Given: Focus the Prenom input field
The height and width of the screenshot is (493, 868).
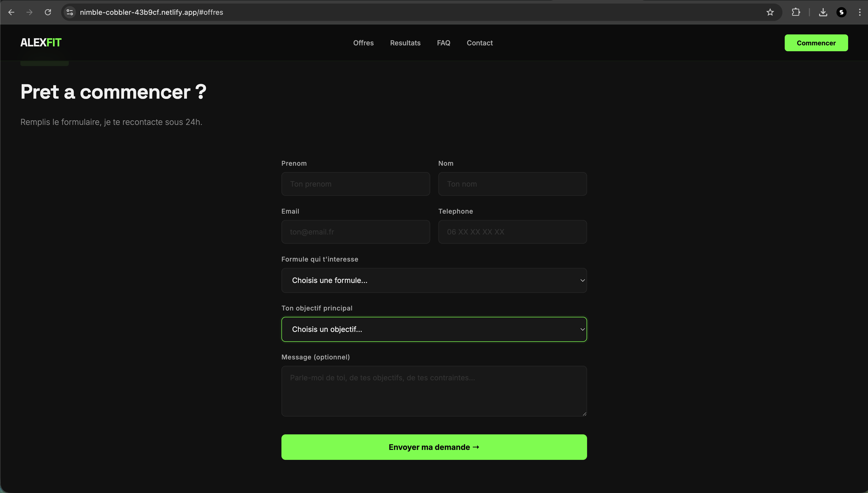Looking at the screenshot, I should (x=355, y=184).
